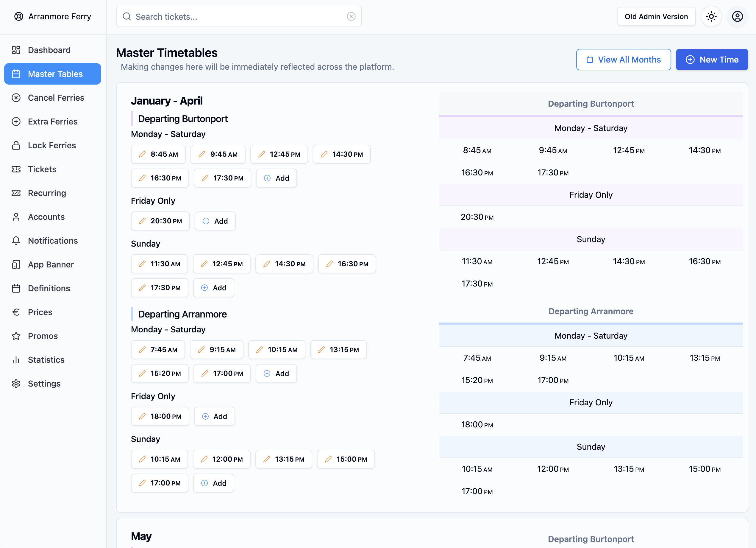Edit the Arranmore Monday-Saturday 17:00 PM time
This screenshot has width=756, height=548.
pyautogui.click(x=222, y=373)
